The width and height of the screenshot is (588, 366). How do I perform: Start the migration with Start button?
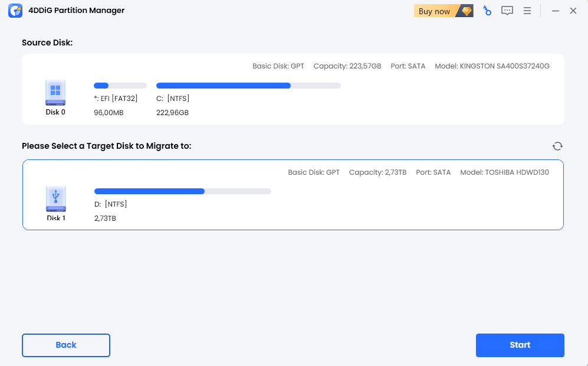pyautogui.click(x=520, y=345)
